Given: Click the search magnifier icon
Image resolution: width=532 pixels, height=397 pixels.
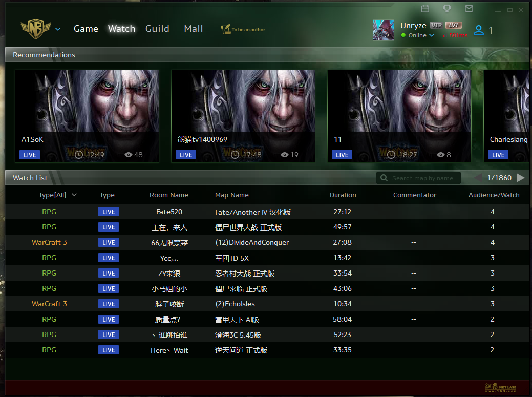Looking at the screenshot, I should [384, 178].
